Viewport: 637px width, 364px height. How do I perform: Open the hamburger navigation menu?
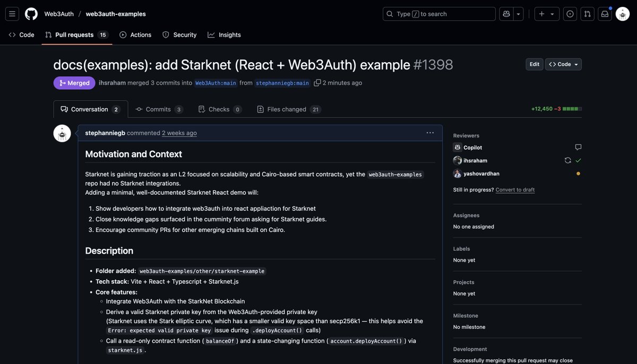[x=12, y=14]
